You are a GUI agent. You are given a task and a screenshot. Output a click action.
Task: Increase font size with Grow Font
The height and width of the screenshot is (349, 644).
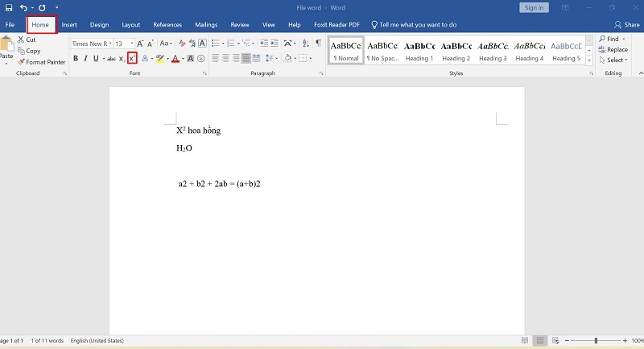(x=140, y=44)
